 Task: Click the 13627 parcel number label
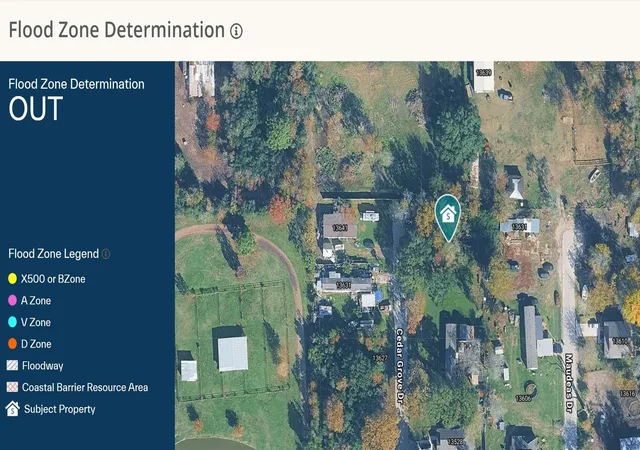pos(380,358)
